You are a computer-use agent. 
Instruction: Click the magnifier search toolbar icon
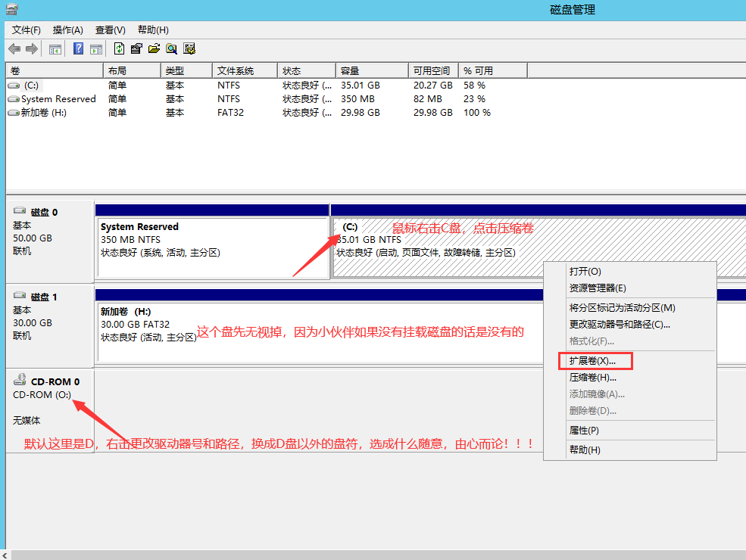point(172,49)
